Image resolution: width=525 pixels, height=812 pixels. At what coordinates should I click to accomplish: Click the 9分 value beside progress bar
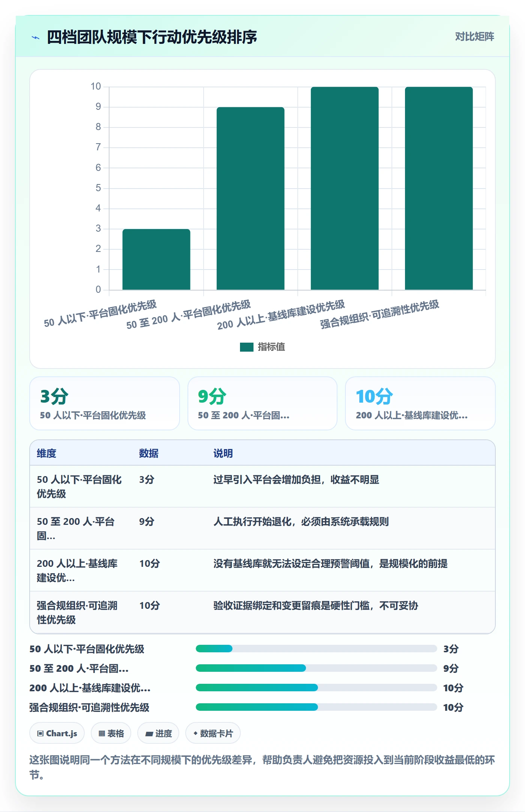pyautogui.click(x=451, y=668)
